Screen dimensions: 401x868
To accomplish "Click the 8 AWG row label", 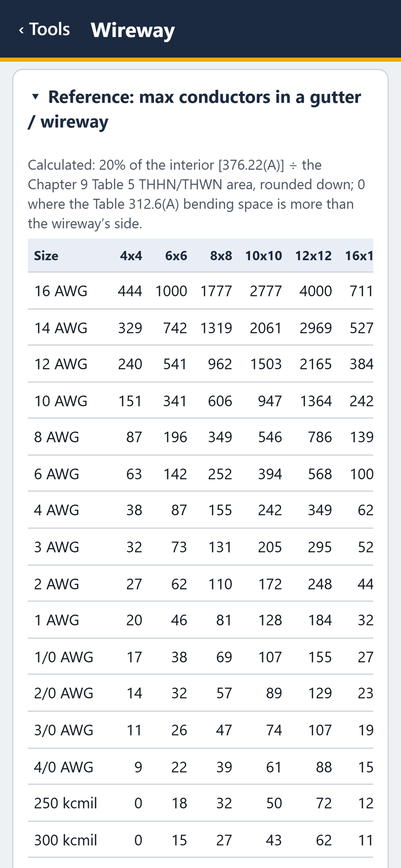I will tap(56, 437).
